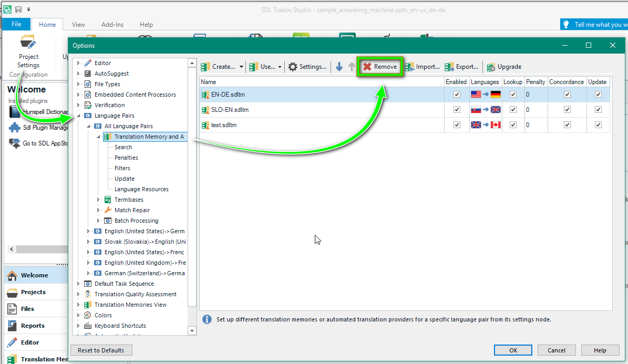The height and width of the screenshot is (364, 628).
Task: Click the EN-DE.sdltm file icon
Action: [205, 95]
